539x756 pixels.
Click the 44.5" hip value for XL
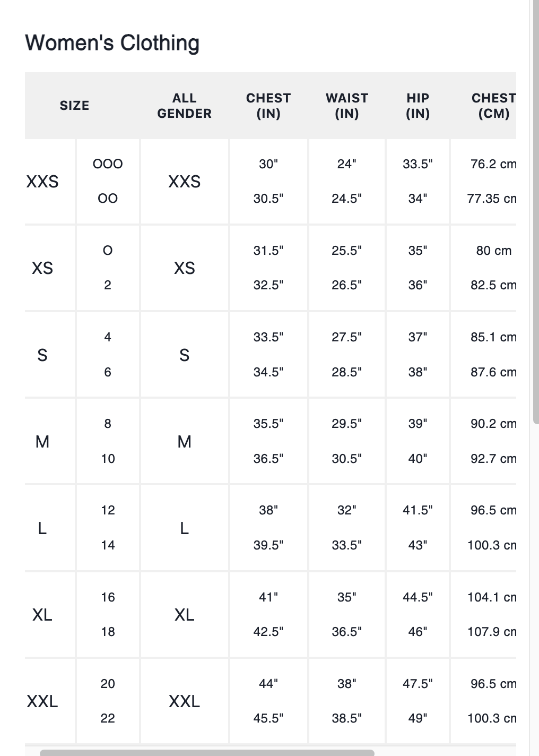point(418,597)
